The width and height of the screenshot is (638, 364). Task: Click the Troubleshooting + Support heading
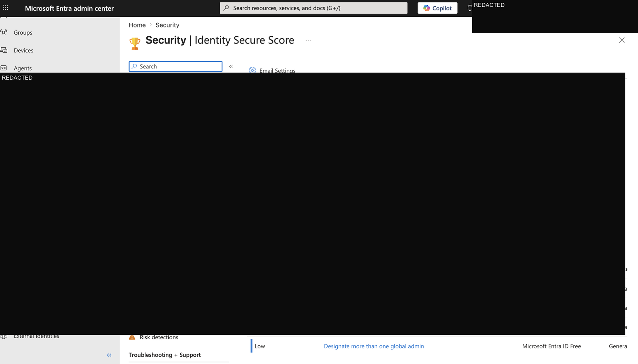point(165,355)
